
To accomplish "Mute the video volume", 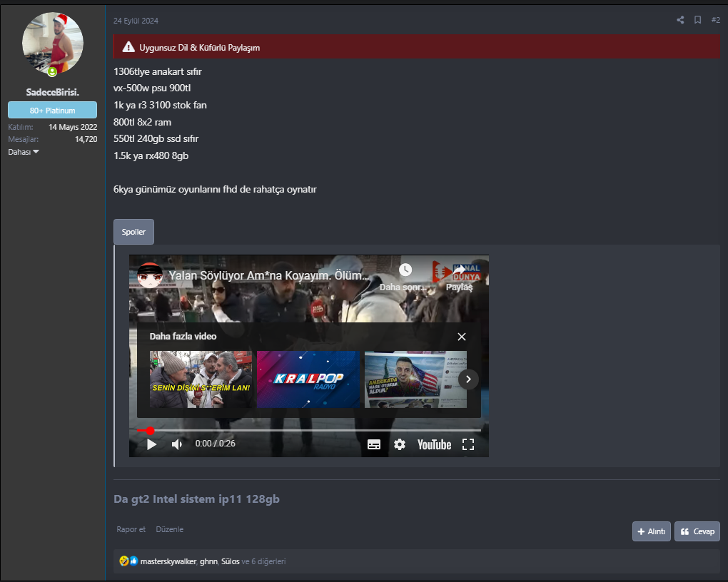I will pos(177,444).
